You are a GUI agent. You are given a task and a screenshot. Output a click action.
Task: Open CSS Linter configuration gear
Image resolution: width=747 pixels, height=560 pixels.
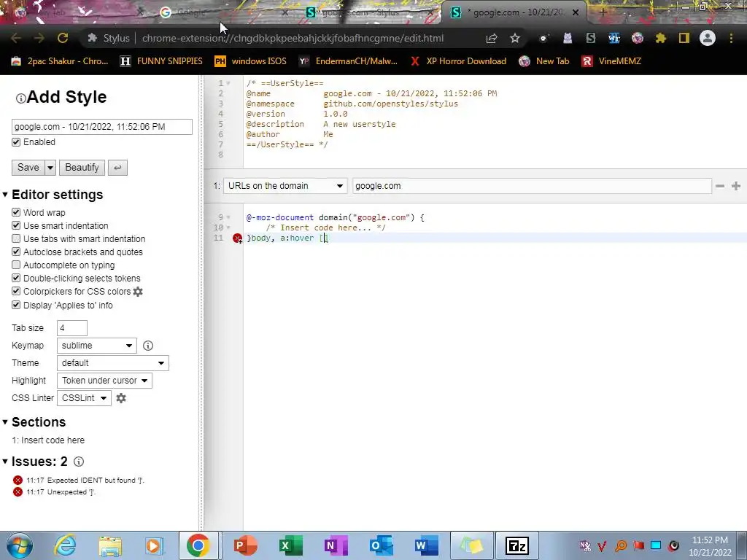click(x=121, y=398)
